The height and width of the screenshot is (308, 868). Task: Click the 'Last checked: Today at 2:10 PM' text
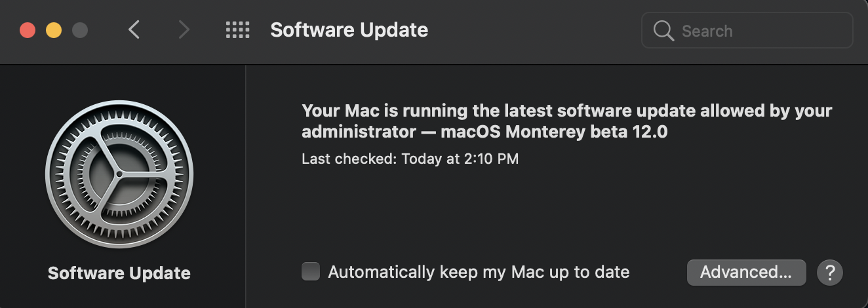click(x=410, y=159)
